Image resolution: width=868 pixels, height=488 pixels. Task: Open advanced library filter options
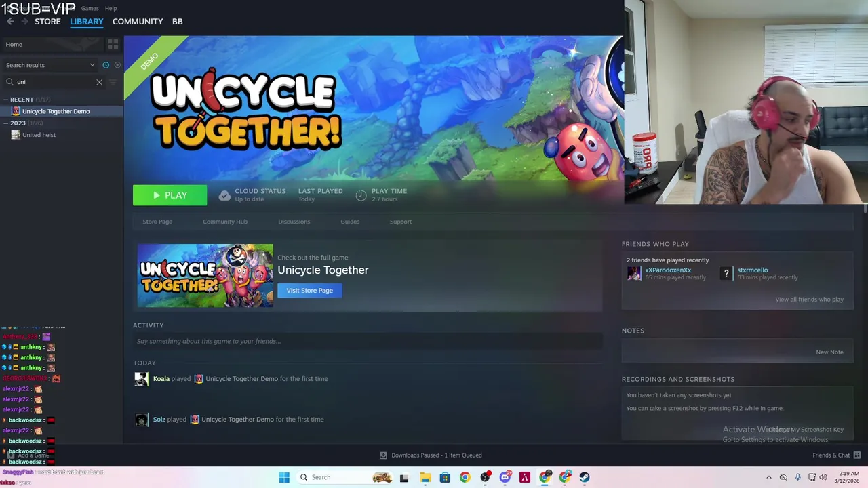click(x=113, y=82)
